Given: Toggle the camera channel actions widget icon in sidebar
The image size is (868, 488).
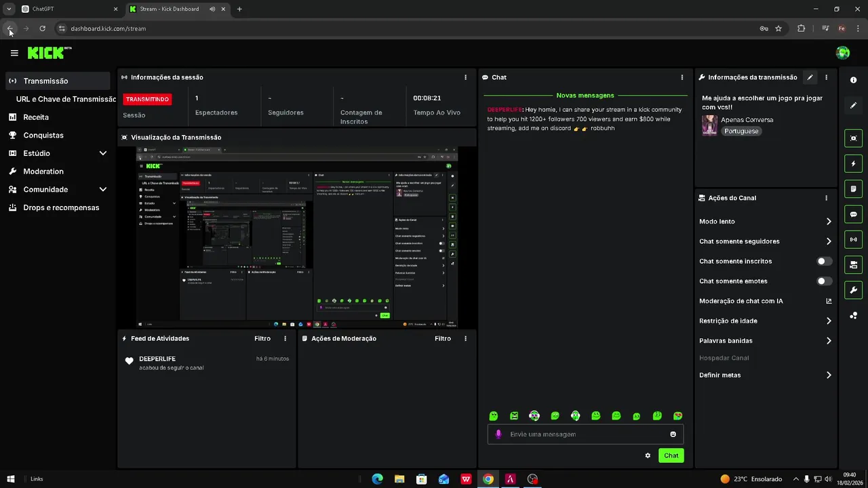Looking at the screenshot, I should tap(853, 264).
